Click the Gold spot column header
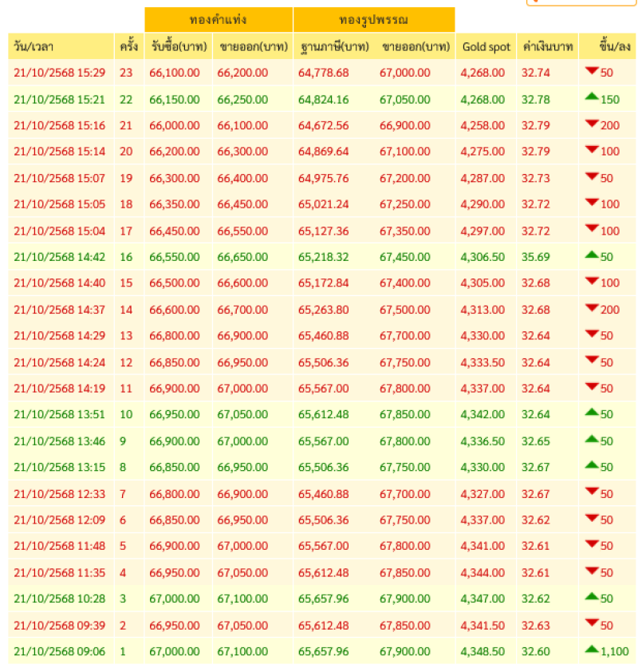638x672 pixels. click(486, 47)
